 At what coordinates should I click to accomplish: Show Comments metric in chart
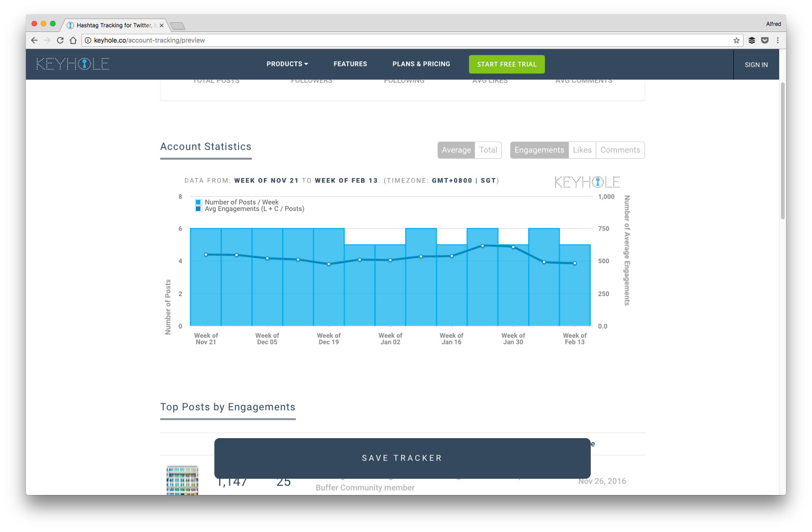pyautogui.click(x=620, y=150)
